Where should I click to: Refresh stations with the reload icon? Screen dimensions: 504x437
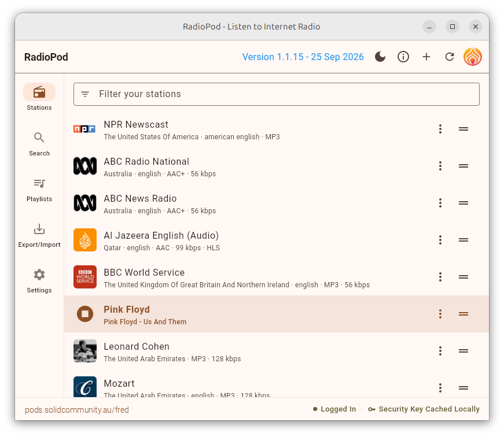[x=450, y=57]
